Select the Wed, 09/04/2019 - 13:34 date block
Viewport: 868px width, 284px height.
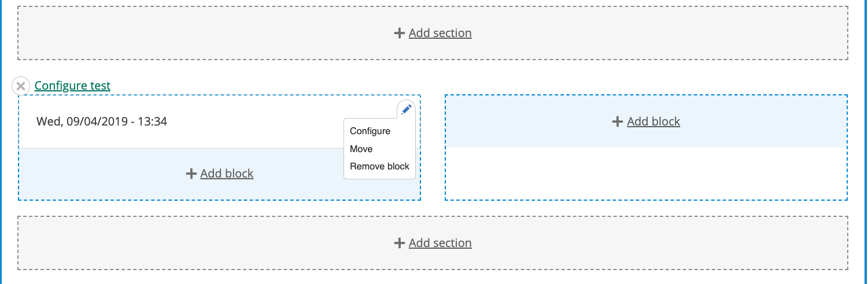click(x=102, y=122)
